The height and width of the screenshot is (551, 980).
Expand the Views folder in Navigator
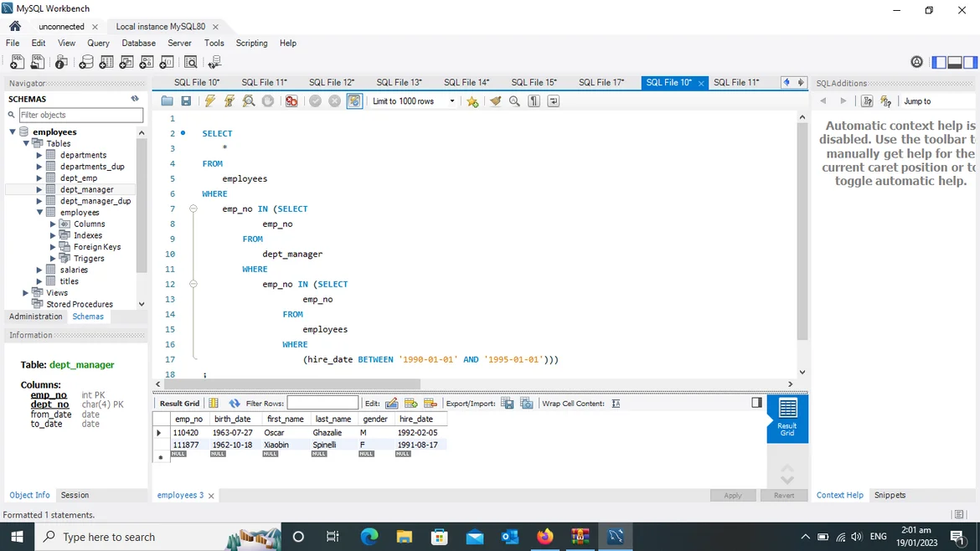pos(26,293)
